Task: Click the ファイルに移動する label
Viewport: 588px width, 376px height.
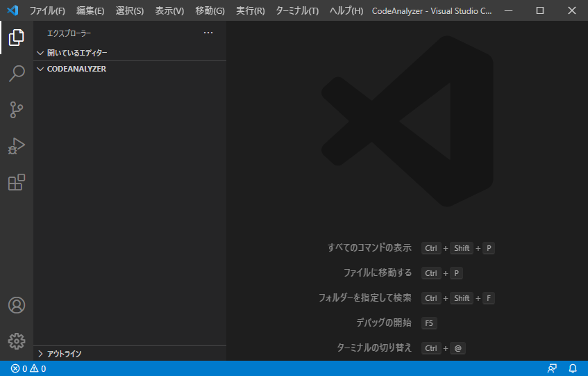Action: pyautogui.click(x=378, y=273)
